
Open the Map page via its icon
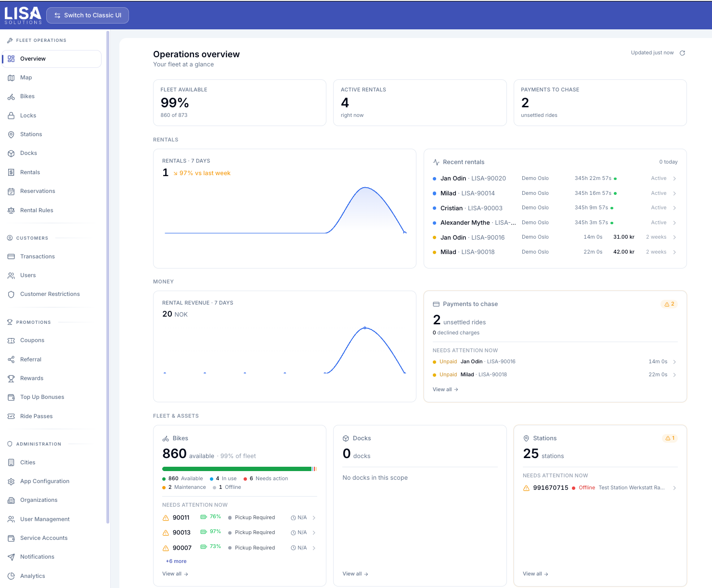tap(11, 78)
